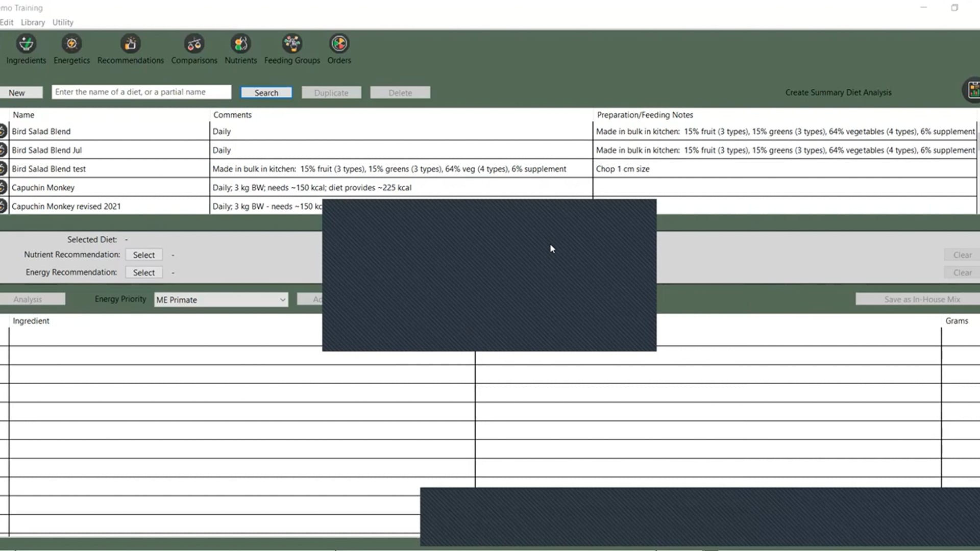Clear the Nutrient Recommendation
This screenshot has height=551, width=980.
(x=962, y=255)
